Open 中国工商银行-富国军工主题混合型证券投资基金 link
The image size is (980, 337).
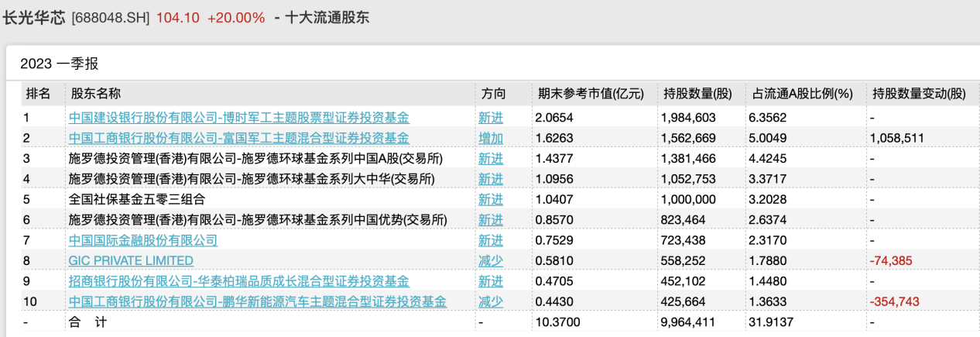click(x=239, y=138)
